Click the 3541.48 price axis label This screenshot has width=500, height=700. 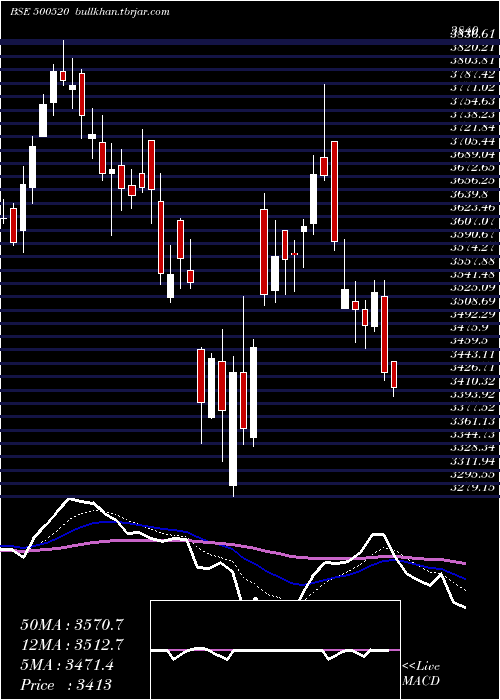point(472,274)
